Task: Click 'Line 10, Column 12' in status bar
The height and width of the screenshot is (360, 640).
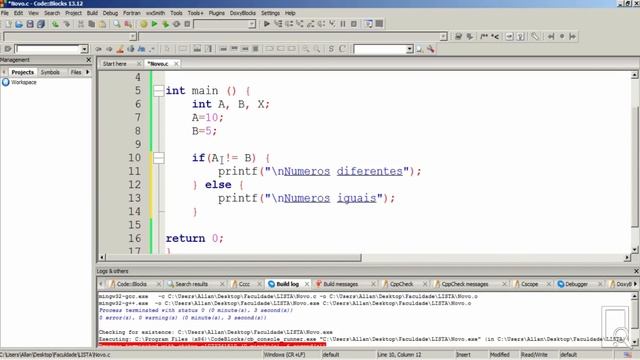Action: click(399, 355)
